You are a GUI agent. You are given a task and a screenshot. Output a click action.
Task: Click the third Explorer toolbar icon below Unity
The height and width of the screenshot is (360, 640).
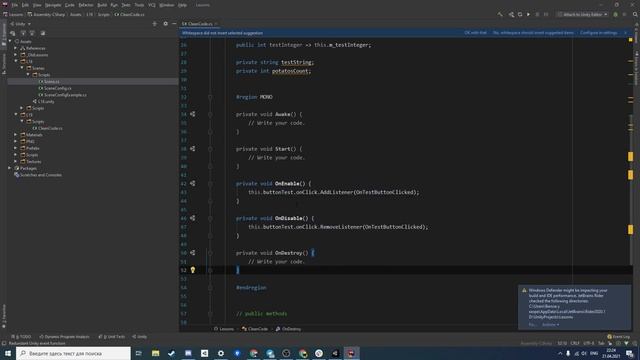tap(32, 33)
